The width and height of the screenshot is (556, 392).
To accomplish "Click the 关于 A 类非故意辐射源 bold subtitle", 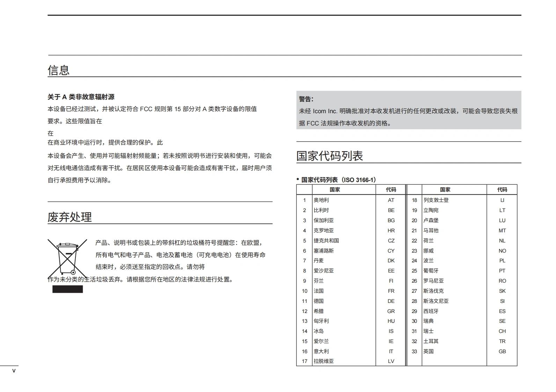I will pyautogui.click(x=81, y=97).
